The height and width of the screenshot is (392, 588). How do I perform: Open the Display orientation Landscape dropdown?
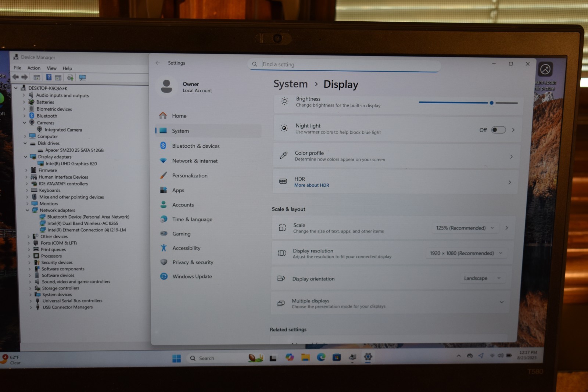[482, 278]
